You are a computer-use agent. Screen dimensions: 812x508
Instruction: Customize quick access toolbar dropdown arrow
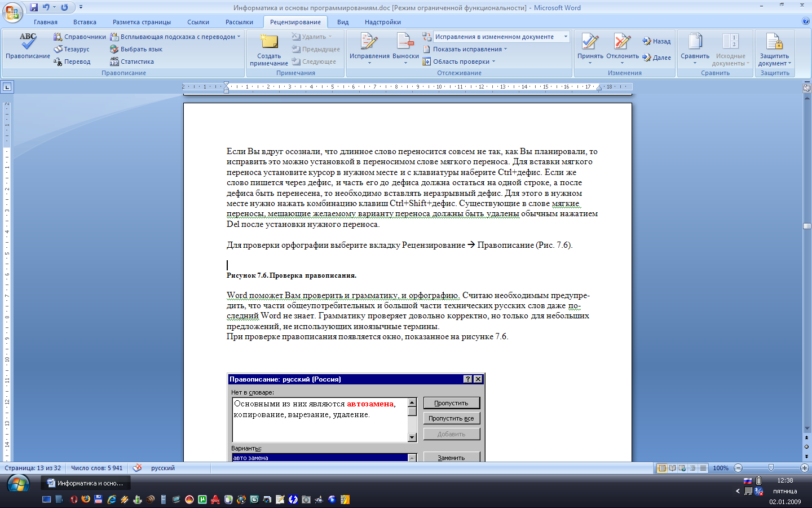pyautogui.click(x=81, y=7)
